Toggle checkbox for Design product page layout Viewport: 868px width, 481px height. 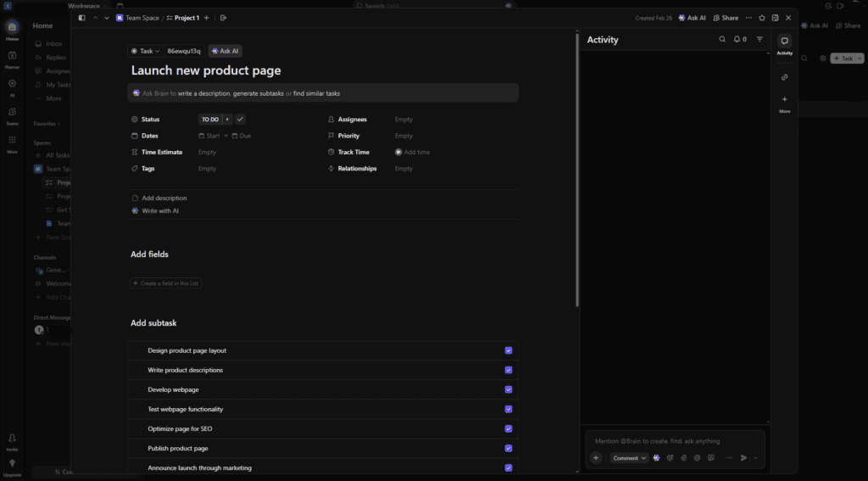(509, 350)
